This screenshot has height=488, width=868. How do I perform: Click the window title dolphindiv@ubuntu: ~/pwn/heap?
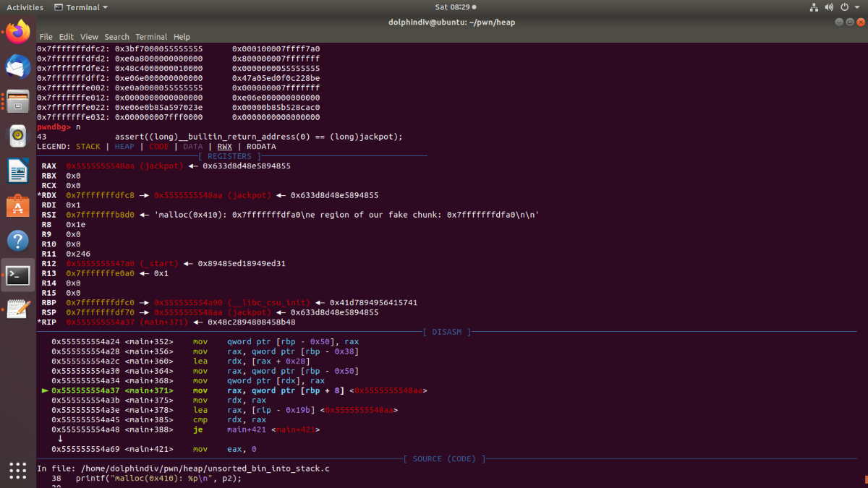point(451,22)
